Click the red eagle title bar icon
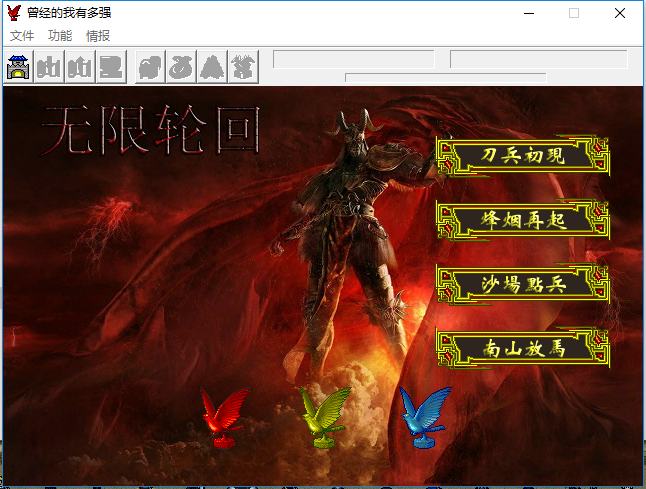This screenshot has width=646, height=489. tap(14, 13)
